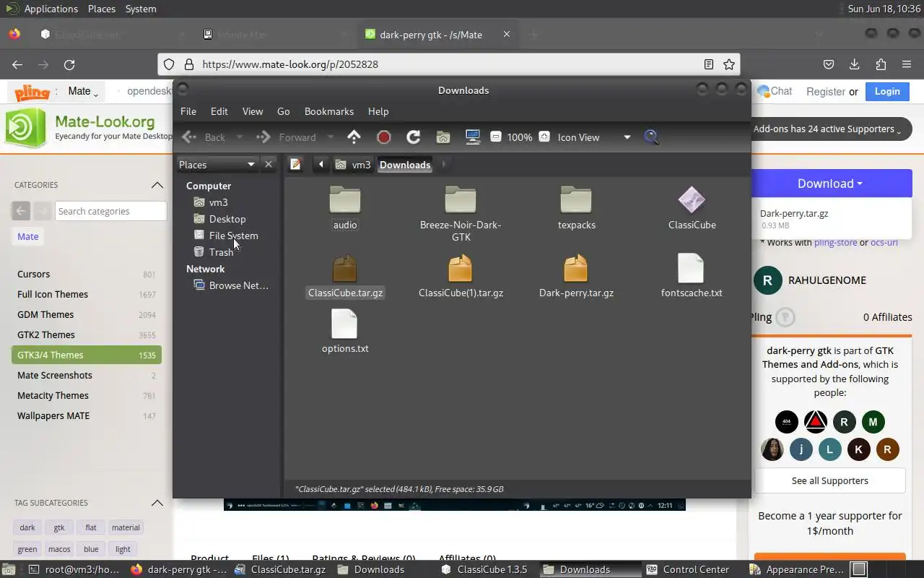Image resolution: width=924 pixels, height=578 pixels.
Task: Collapse Tag Subcategories section
Action: [x=157, y=503]
